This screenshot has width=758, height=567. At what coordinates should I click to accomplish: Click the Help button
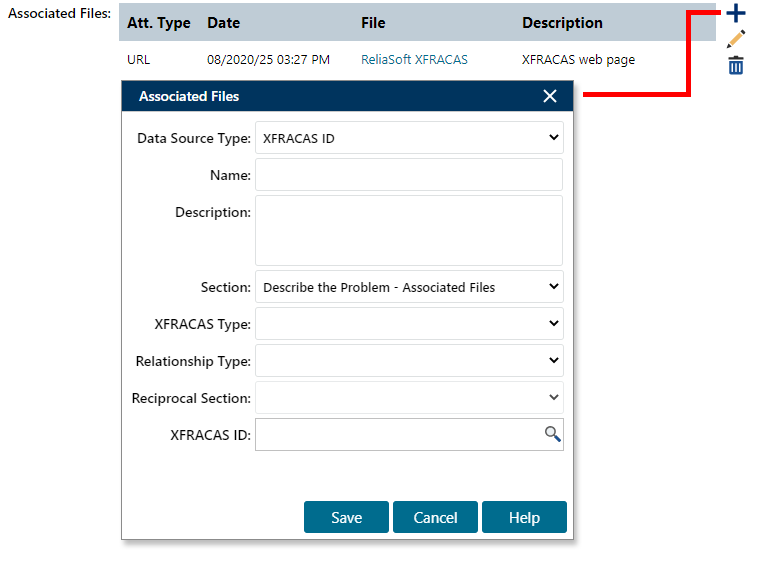524,517
